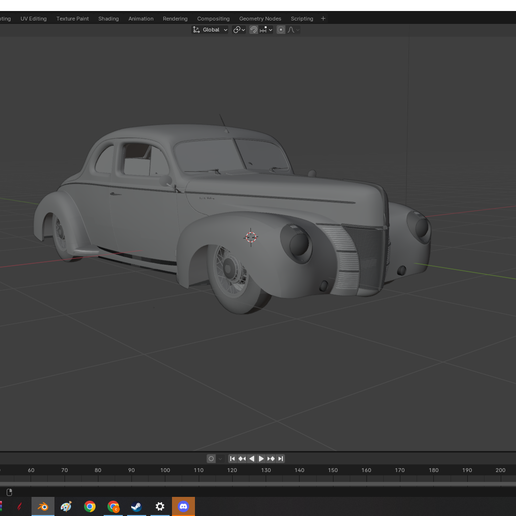Jump to the last frame
Image resolution: width=516 pixels, height=516 pixels.
(281, 459)
